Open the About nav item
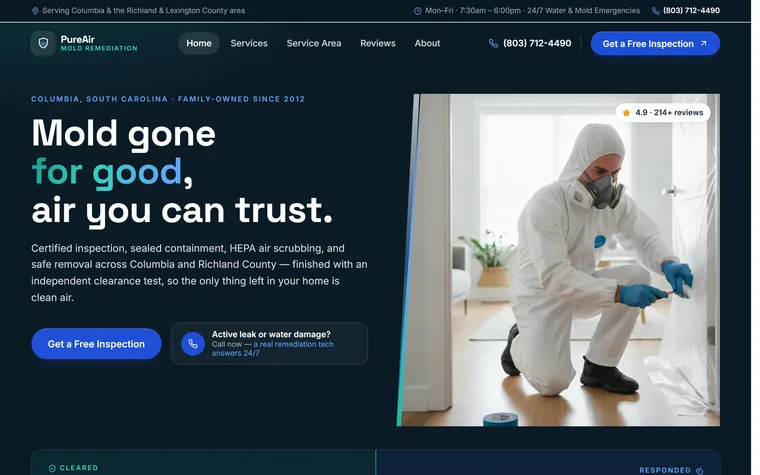Screen dimensions: 760x475 click(427, 44)
